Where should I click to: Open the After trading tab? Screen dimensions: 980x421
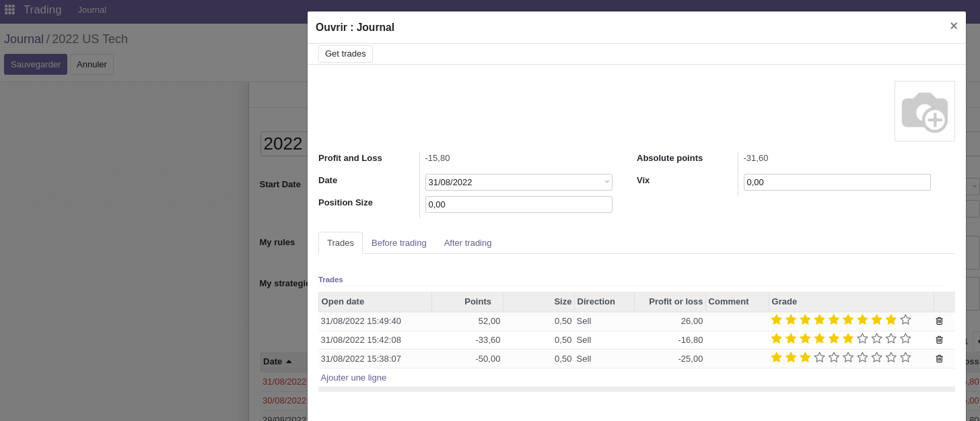(x=467, y=243)
